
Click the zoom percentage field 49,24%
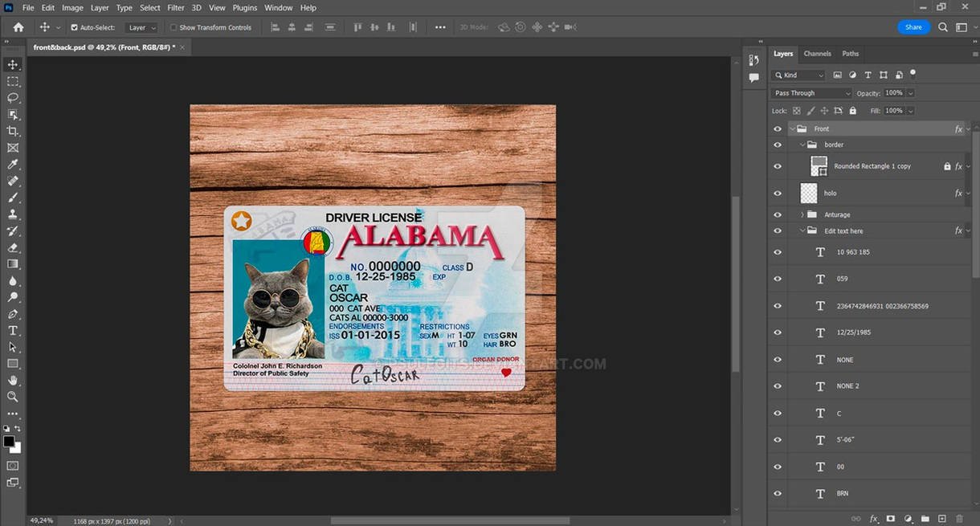click(42, 520)
